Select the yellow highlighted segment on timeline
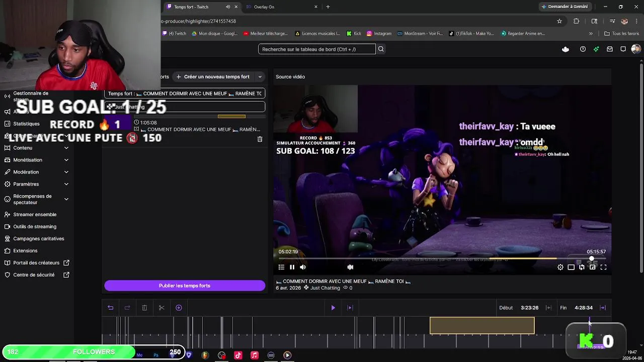 [x=482, y=325]
